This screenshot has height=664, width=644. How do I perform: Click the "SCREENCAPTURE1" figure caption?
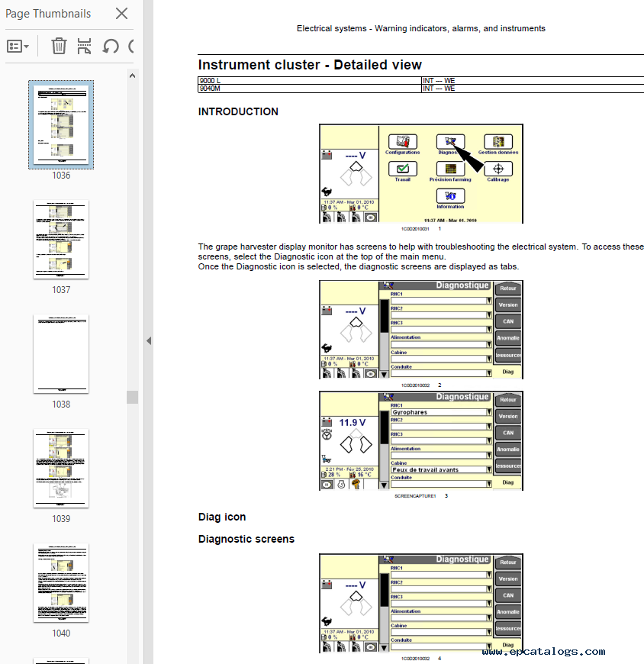415,496
